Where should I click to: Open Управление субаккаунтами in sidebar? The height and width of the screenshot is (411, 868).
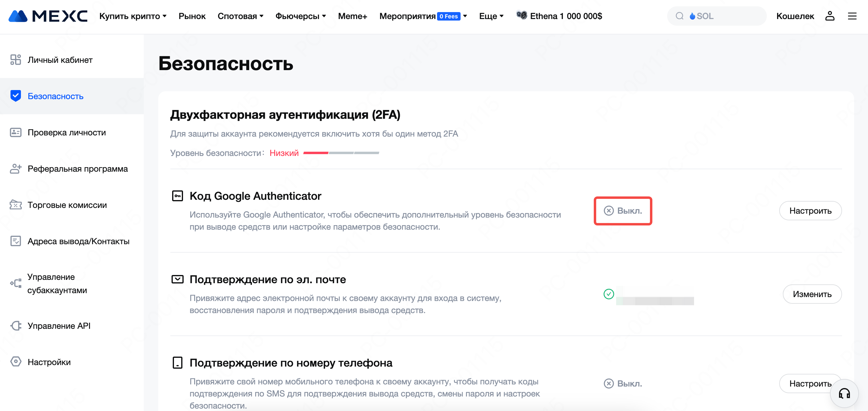click(x=72, y=283)
